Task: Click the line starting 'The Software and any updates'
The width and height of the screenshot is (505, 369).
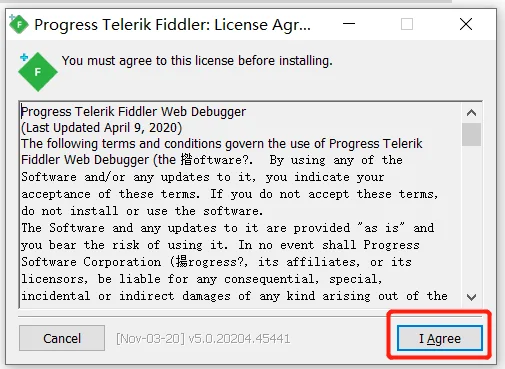Action: click(x=228, y=228)
